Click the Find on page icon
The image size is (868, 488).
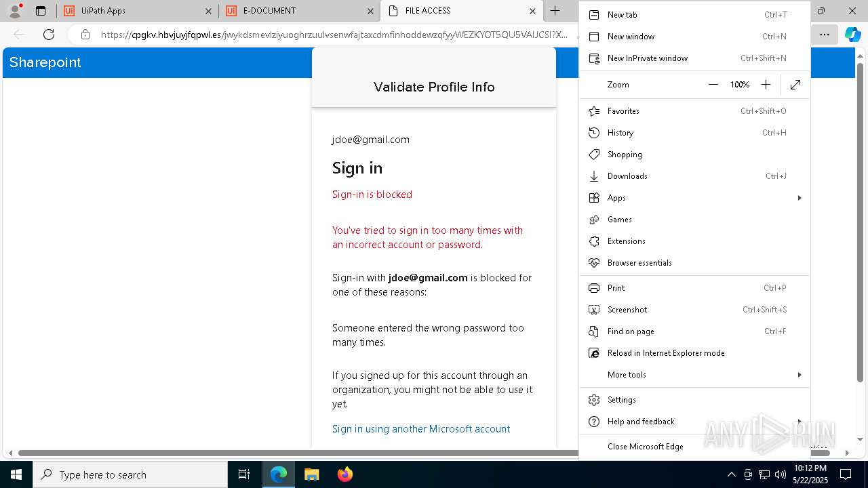coord(594,331)
